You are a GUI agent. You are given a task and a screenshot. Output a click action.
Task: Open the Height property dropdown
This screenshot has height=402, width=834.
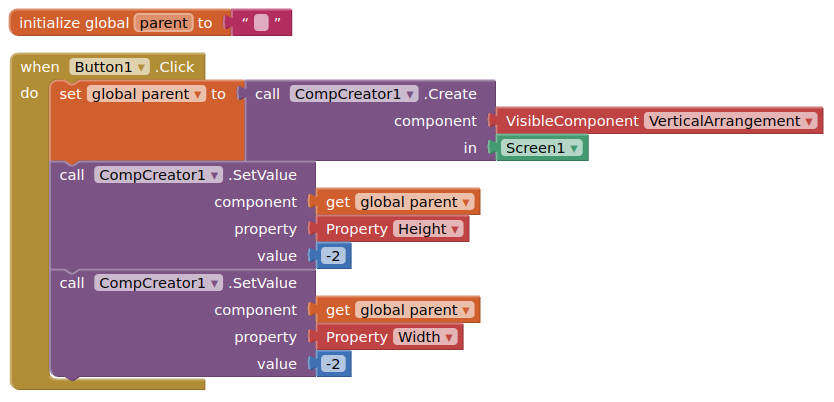tap(428, 229)
